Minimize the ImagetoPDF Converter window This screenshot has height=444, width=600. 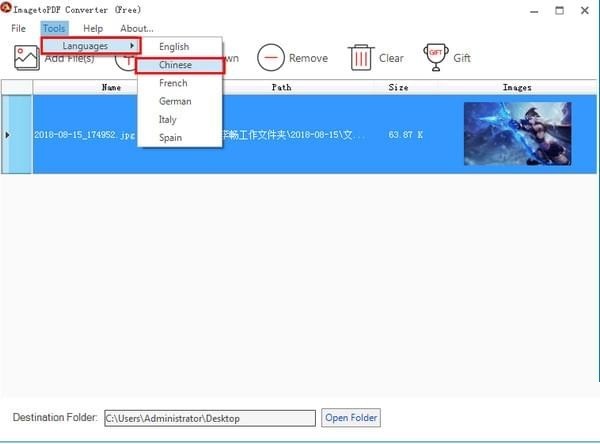[x=534, y=11]
